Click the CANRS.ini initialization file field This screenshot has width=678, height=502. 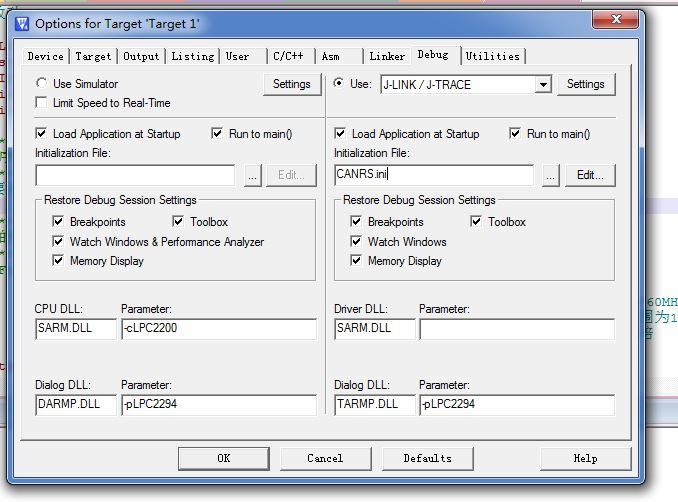434,175
